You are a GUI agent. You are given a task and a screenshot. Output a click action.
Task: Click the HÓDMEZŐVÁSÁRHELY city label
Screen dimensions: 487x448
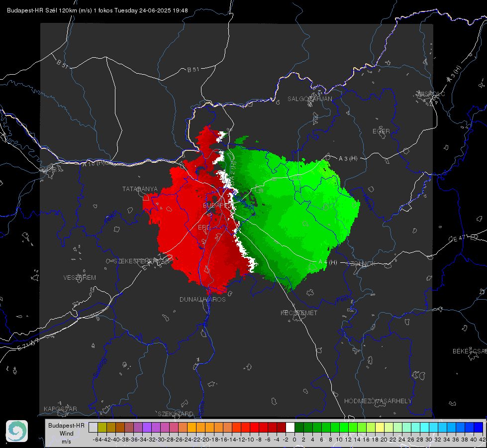tap(378, 401)
